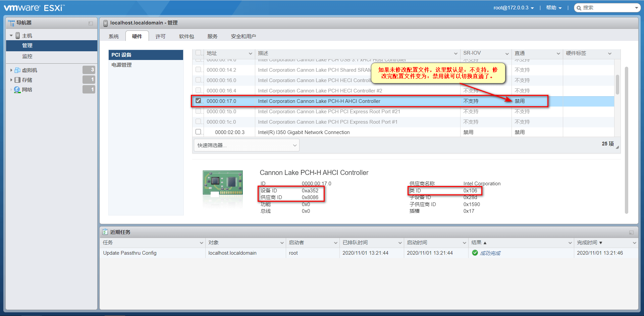The width and height of the screenshot is (644, 316).
Task: Click the PCI card device image
Action: pyautogui.click(x=223, y=183)
